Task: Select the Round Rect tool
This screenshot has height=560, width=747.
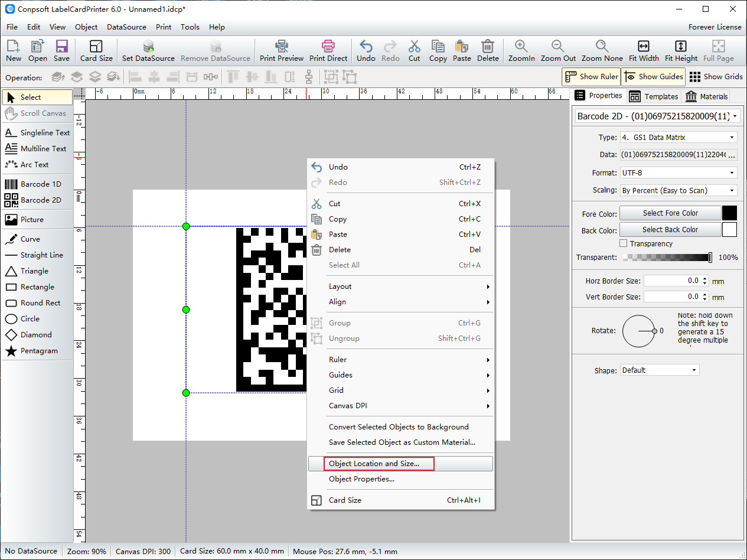Action: [x=37, y=303]
